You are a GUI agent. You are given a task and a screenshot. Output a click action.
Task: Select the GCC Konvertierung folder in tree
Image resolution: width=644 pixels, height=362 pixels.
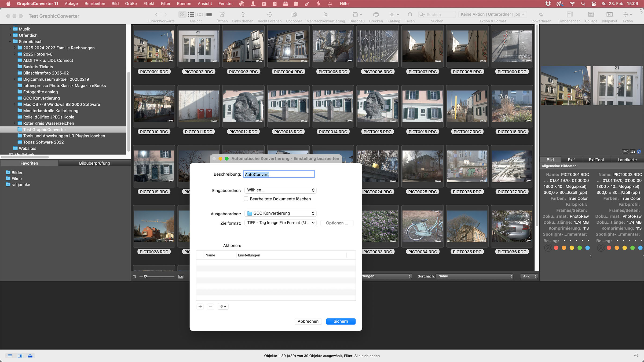[x=41, y=98]
